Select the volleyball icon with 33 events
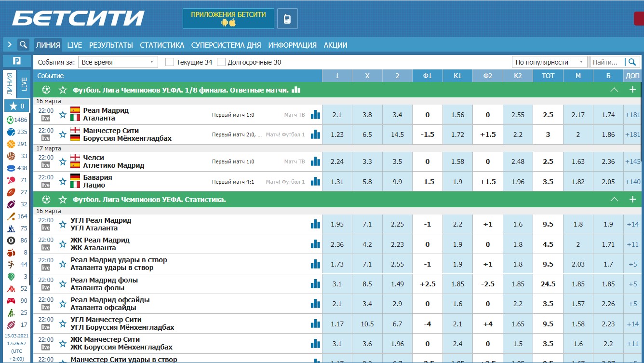Viewport: 644px width, 363px height. click(x=11, y=156)
